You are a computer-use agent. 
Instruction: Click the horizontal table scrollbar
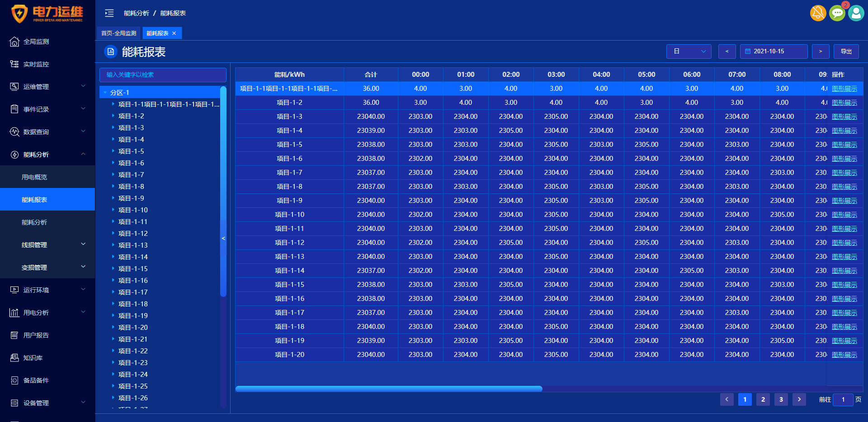pos(389,389)
